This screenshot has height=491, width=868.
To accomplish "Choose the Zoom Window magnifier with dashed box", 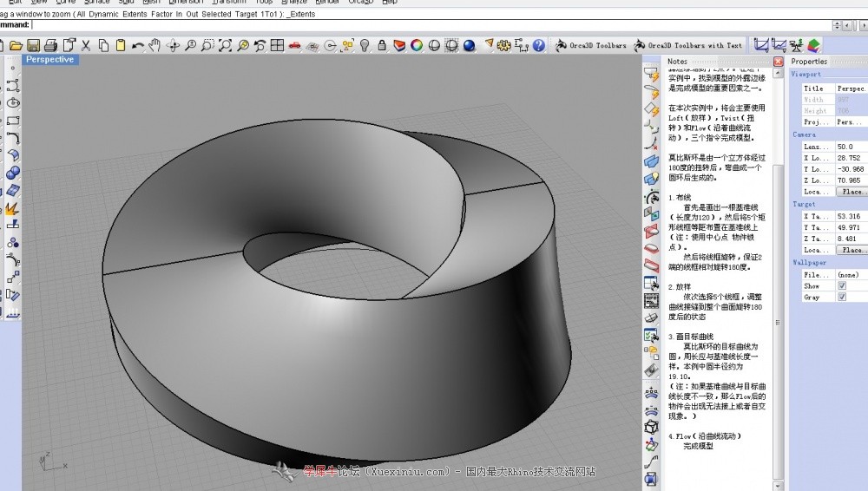I will [207, 45].
